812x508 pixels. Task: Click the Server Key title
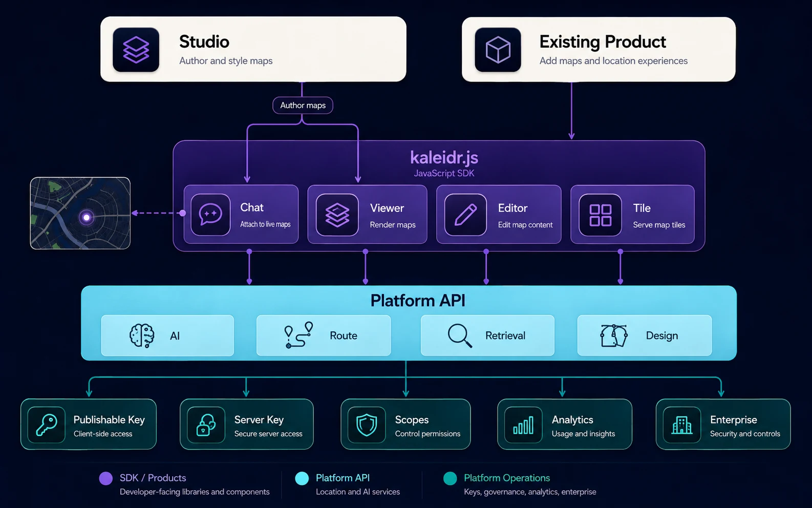click(259, 420)
